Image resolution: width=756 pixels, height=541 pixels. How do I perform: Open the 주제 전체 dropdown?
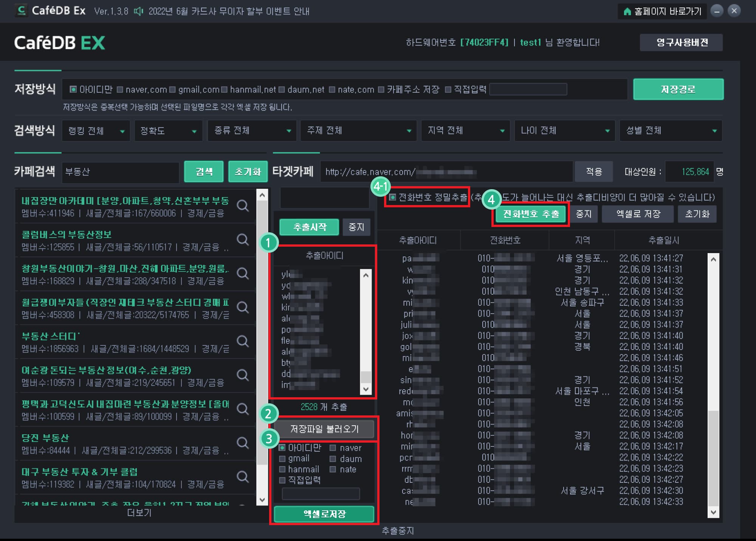click(x=358, y=131)
